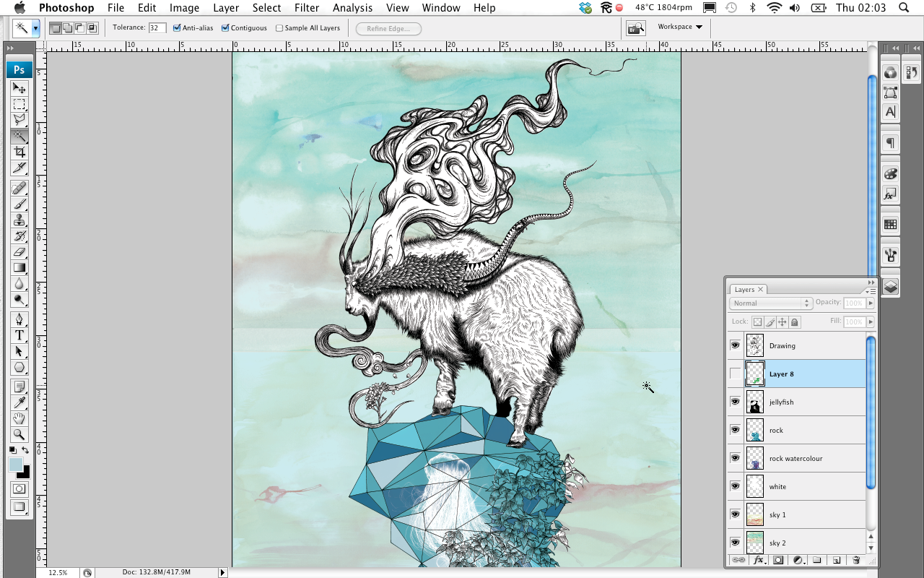Open the Layer menu
This screenshot has height=578, width=924.
point(226,8)
